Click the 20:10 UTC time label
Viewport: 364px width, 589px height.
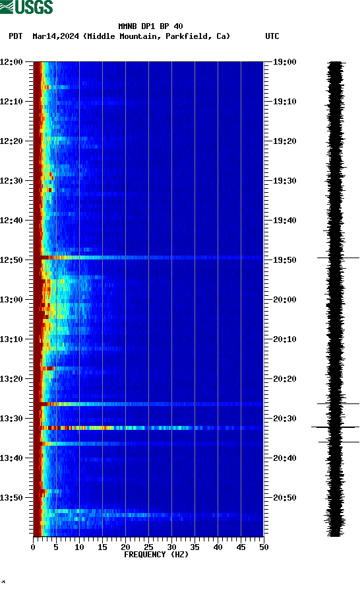point(285,339)
